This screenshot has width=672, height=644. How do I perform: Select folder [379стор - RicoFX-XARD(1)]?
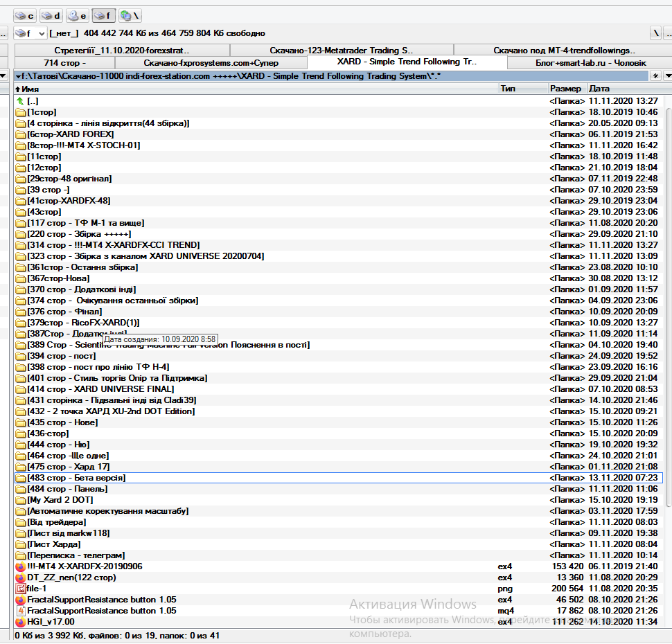click(339, 323)
